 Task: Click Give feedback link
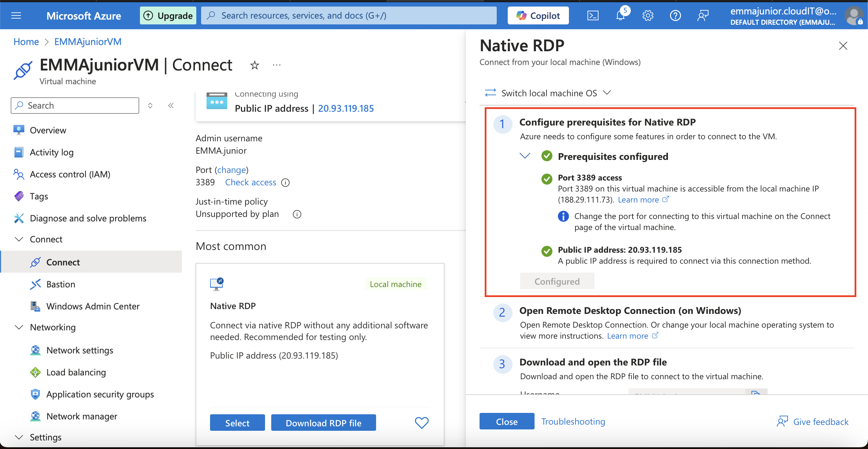coord(813,422)
